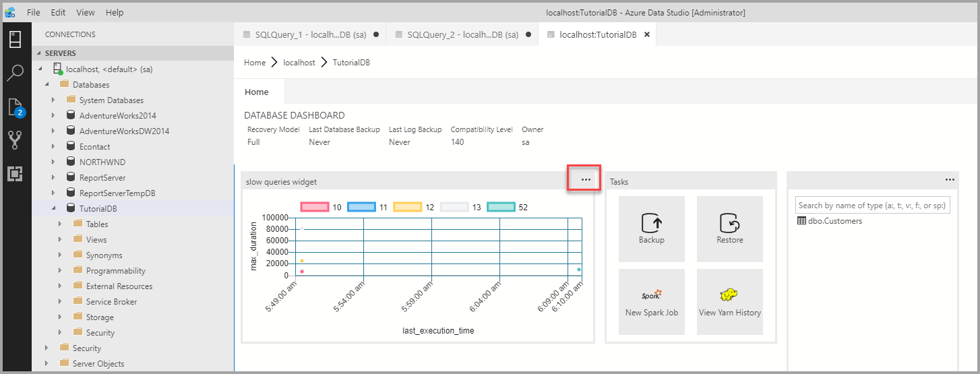Open the Explorer icon with badge 2
This screenshot has width=980, height=374.
[x=15, y=107]
